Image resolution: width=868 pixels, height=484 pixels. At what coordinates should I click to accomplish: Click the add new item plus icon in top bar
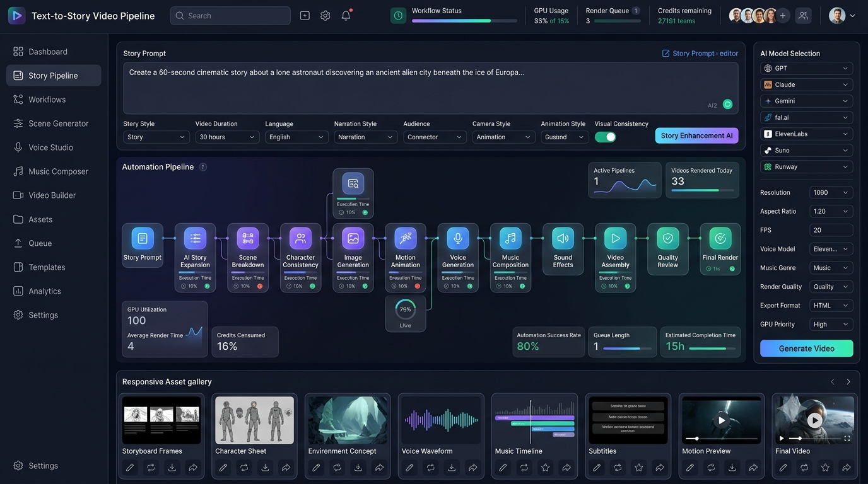305,16
